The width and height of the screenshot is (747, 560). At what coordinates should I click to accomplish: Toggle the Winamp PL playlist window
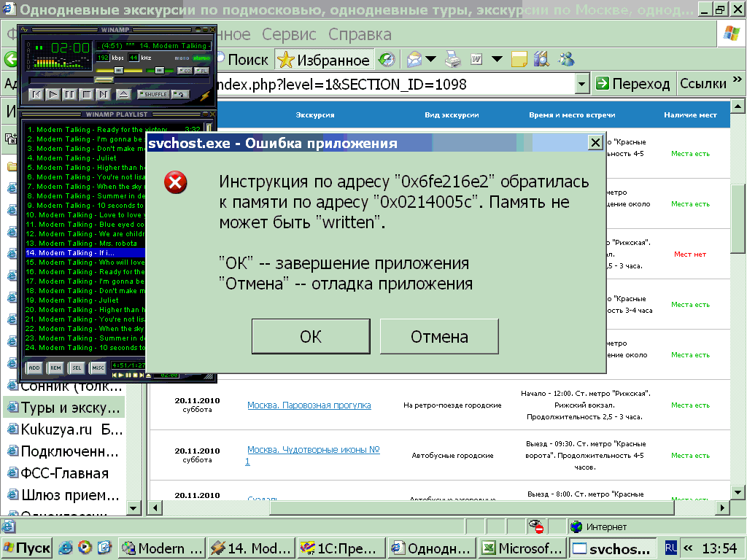click(x=202, y=71)
